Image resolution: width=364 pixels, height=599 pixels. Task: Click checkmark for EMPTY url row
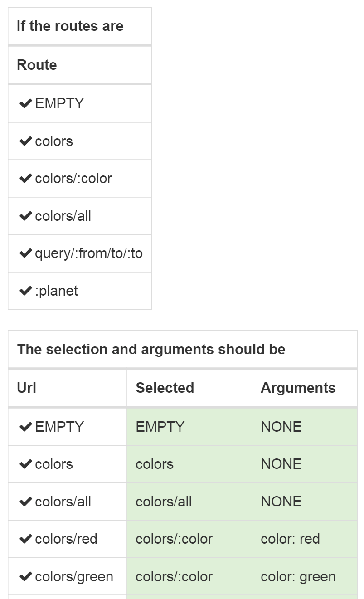pyautogui.click(x=25, y=427)
